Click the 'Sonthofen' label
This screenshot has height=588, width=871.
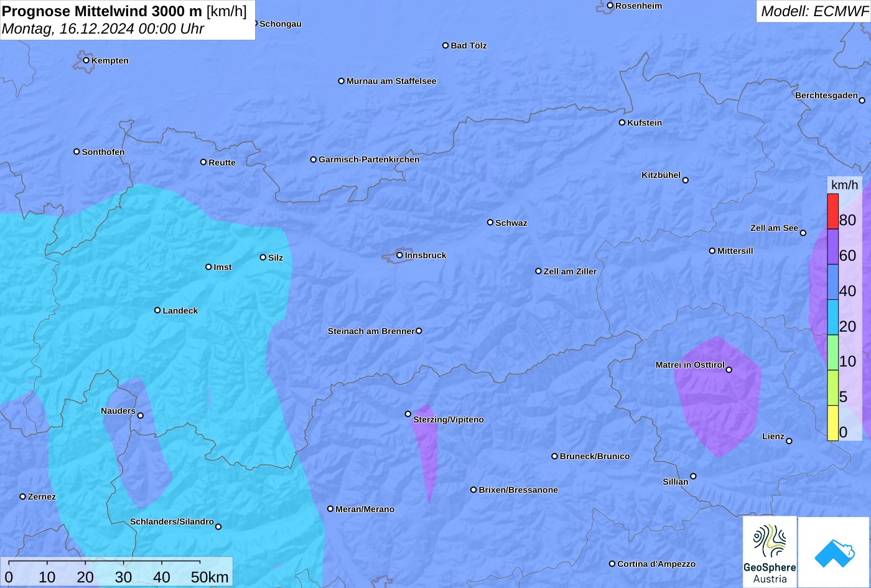[x=103, y=152]
